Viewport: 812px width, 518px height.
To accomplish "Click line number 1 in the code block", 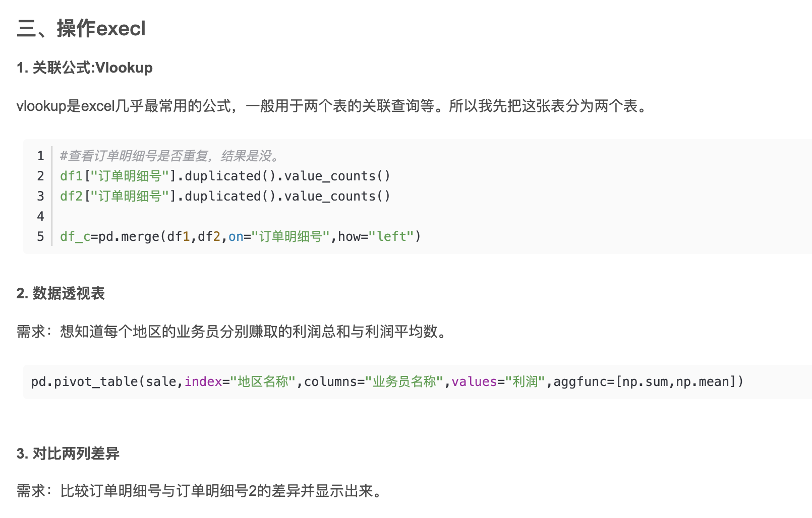I will coord(40,156).
